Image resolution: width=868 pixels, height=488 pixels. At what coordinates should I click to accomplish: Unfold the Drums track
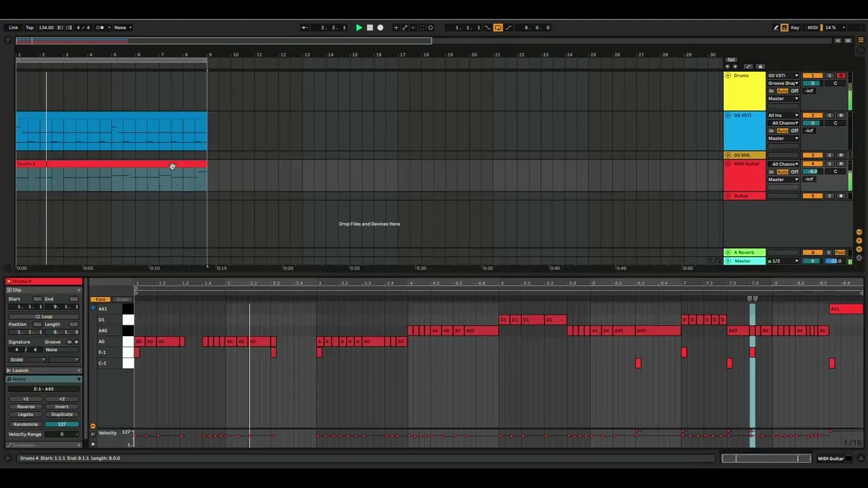pyautogui.click(x=728, y=76)
